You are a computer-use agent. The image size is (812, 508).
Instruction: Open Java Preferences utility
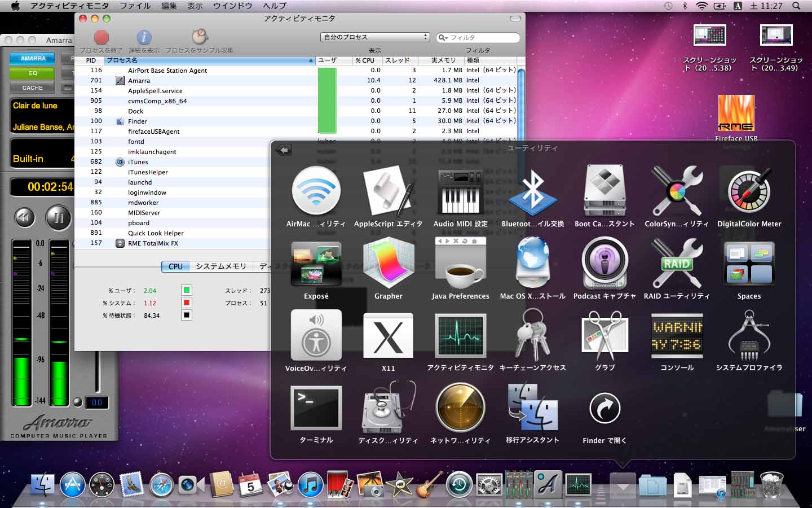click(x=460, y=264)
